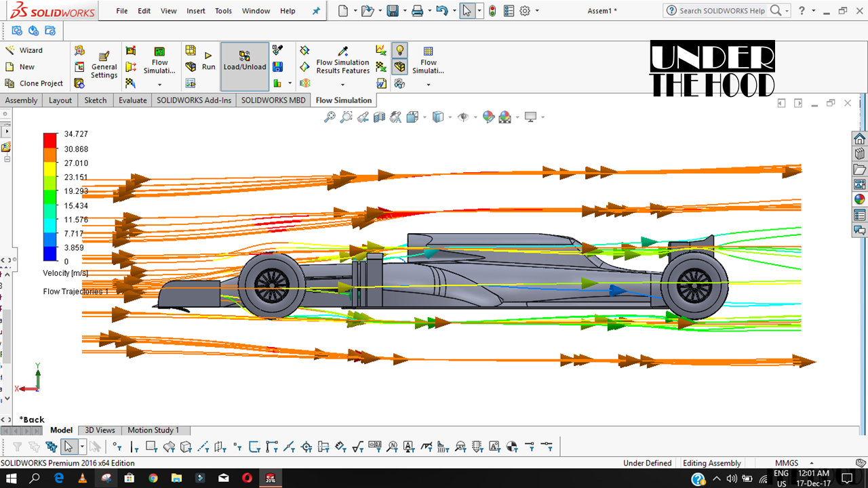Toggle the geometry display icon below lightbulb

pos(400,66)
